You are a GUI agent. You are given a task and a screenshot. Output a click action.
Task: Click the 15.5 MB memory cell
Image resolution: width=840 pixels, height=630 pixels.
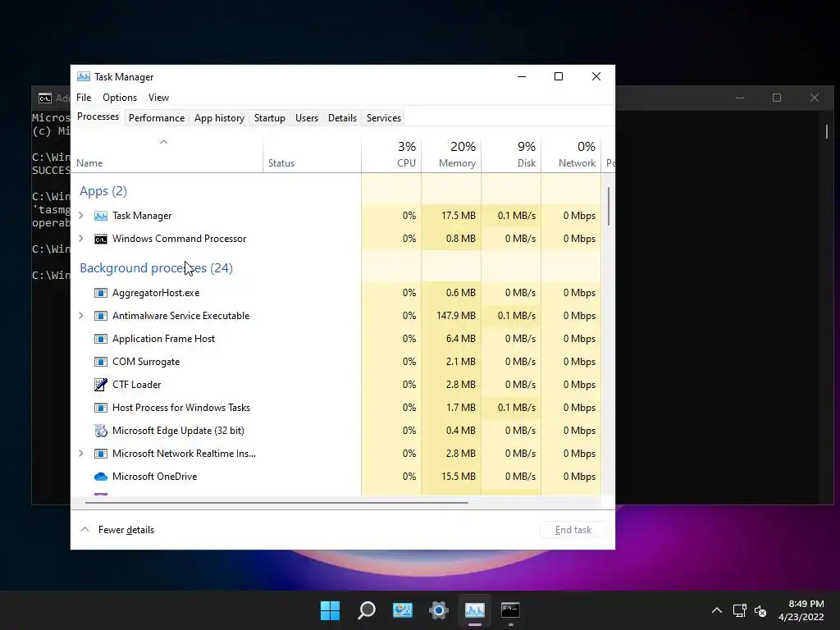point(452,477)
